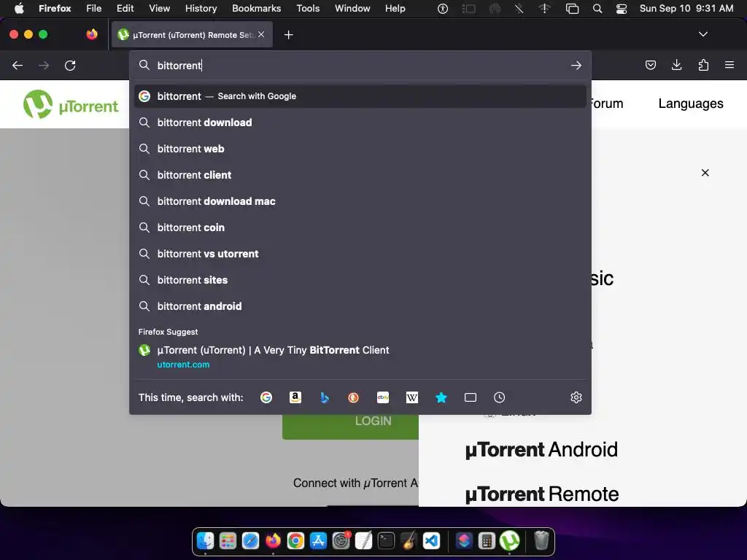Image resolution: width=747 pixels, height=560 pixels.
Task: Launch Safari from the Dock
Action: tap(250, 541)
